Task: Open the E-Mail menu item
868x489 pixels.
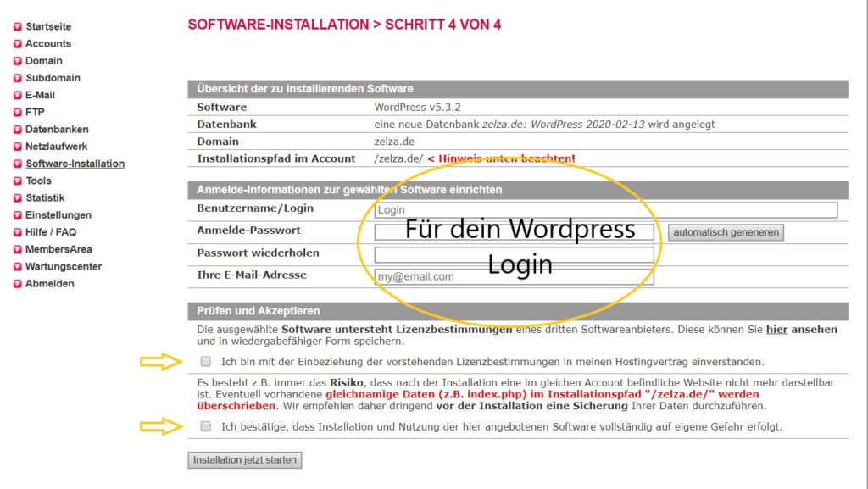Action: 41,95
